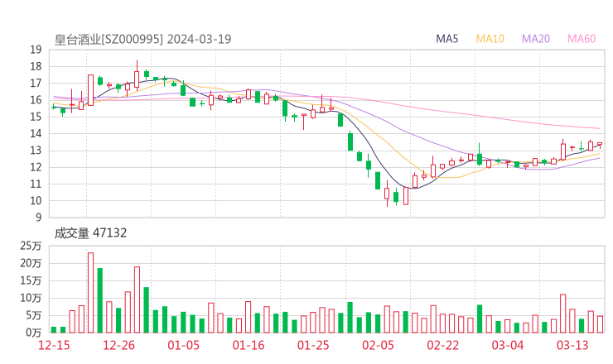Click the 01-05 date axis label
The height and width of the screenshot is (364, 613).
(183, 345)
